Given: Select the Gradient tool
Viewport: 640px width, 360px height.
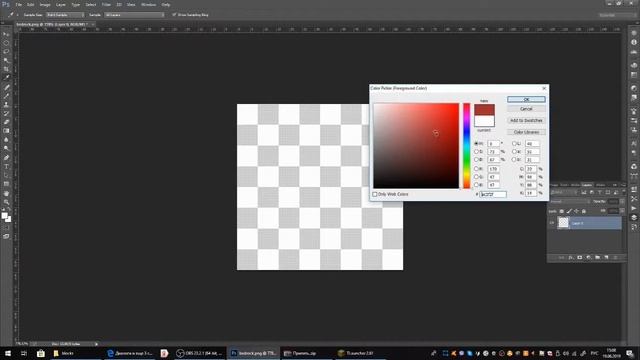Looking at the screenshot, I should [6, 131].
